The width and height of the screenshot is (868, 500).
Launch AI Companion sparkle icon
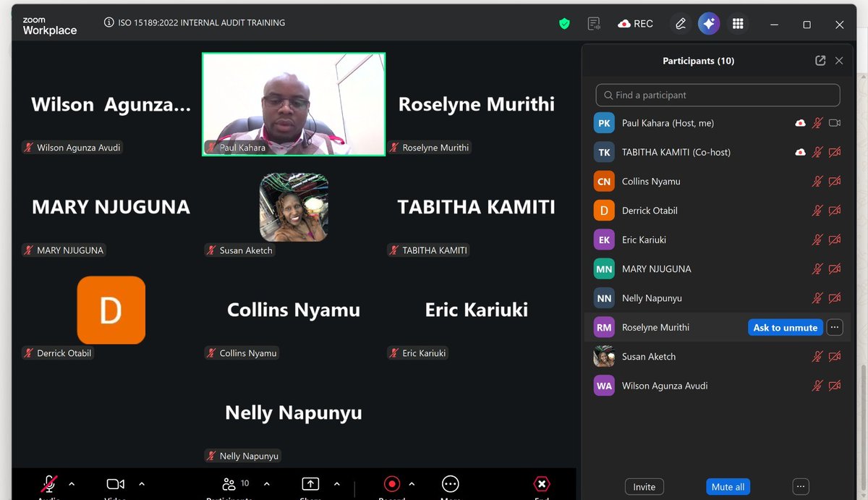click(709, 24)
